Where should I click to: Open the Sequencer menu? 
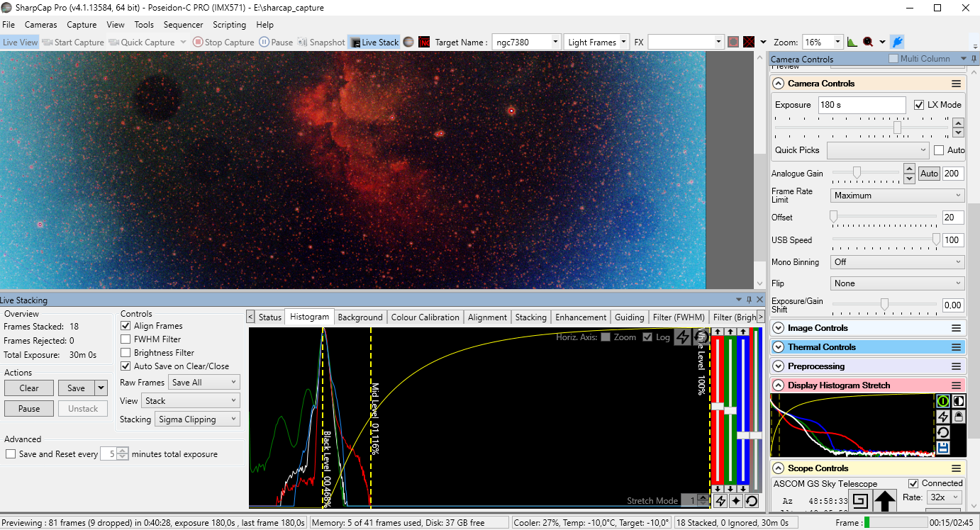click(183, 25)
